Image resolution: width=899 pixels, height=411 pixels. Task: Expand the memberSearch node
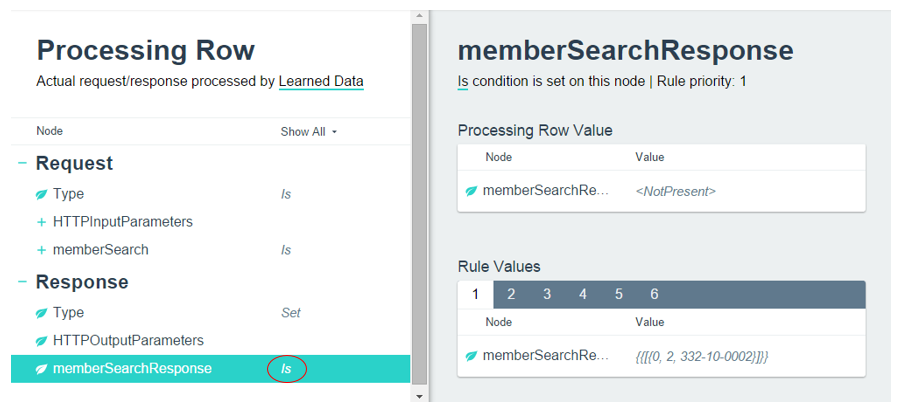tap(41, 250)
